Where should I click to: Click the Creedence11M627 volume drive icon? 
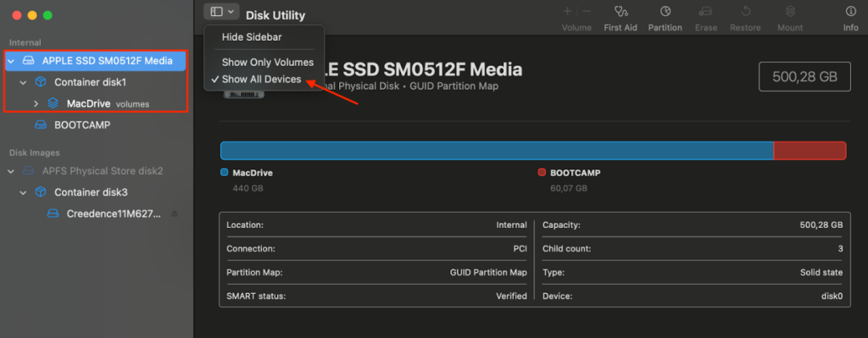53,213
